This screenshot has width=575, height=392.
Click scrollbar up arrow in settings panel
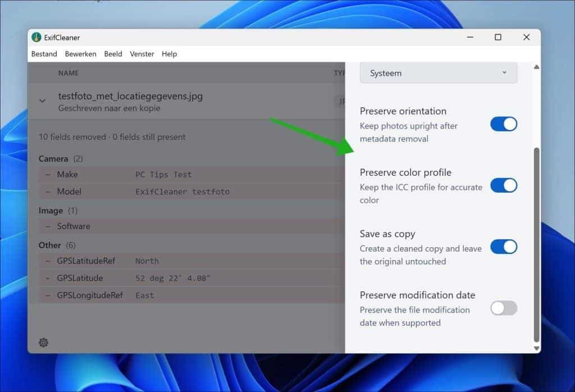pos(536,67)
